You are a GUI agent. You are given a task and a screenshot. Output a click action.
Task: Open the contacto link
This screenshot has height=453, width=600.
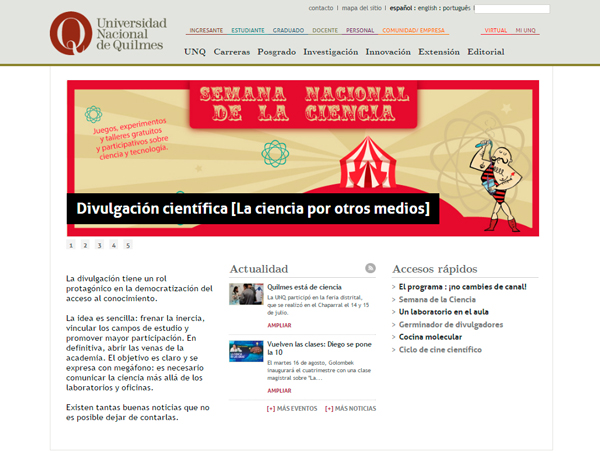[x=321, y=8]
